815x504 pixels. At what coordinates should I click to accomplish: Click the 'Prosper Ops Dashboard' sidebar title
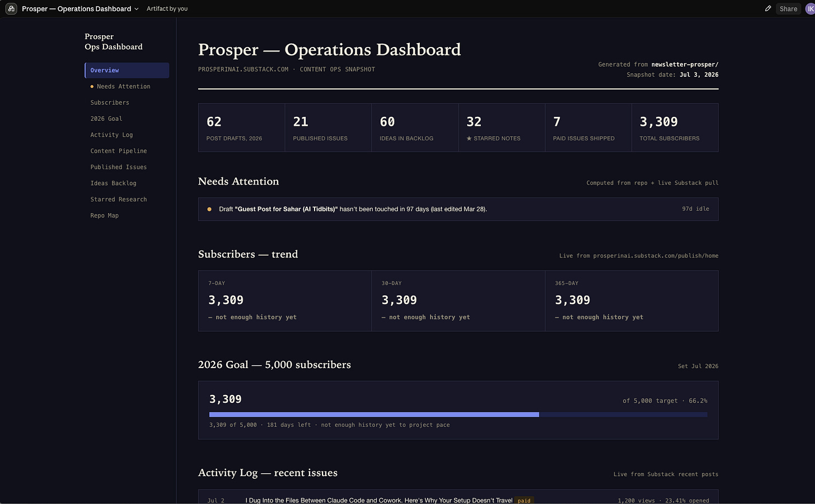[x=114, y=42]
